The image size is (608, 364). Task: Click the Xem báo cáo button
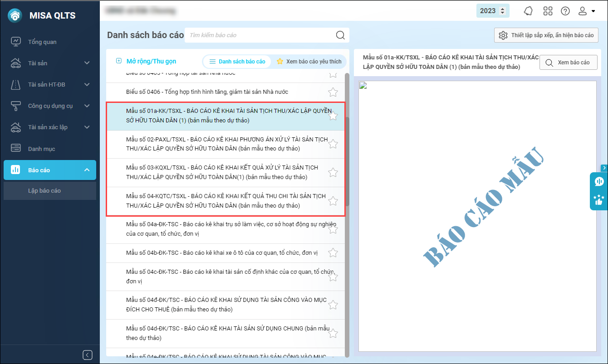point(568,63)
